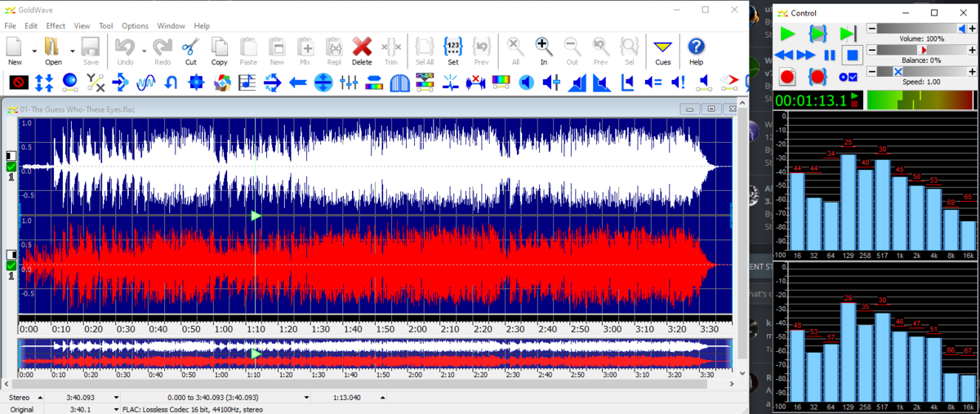Screen dimensions: 980x414
Task: Click the speaker equals maximize volume icon
Action: 653,82
